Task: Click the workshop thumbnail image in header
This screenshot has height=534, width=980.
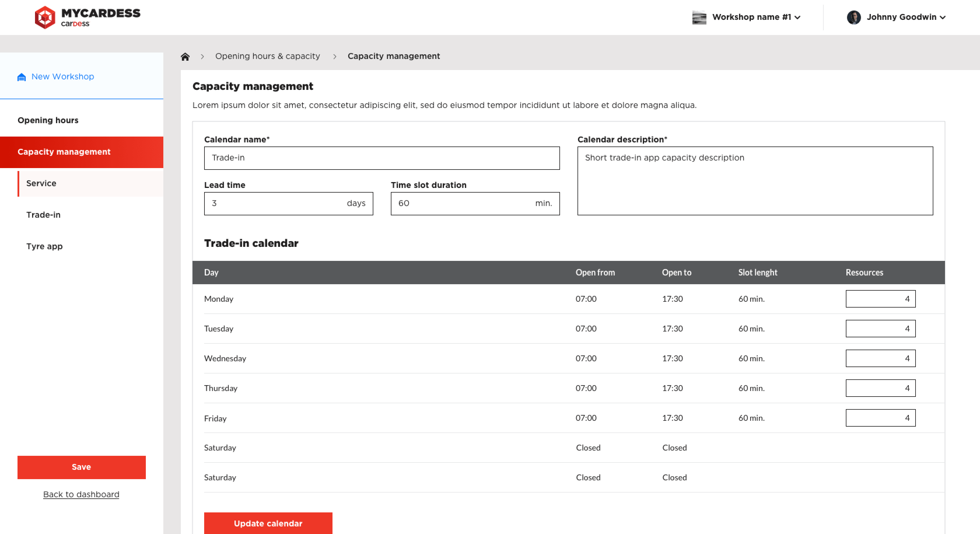Action: (699, 18)
